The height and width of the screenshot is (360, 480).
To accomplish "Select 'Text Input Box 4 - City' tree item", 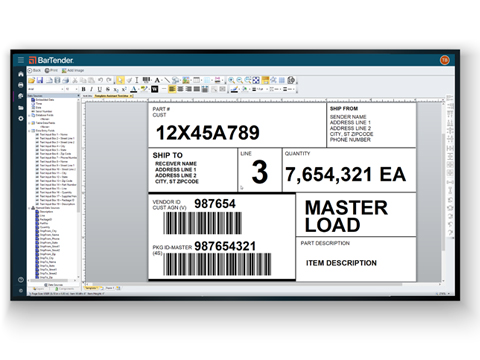I will (50, 146).
